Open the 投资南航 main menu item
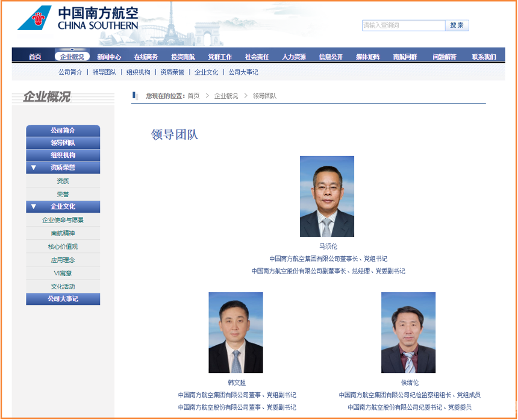Screen dimensions: 518x420 pyautogui.click(x=183, y=57)
